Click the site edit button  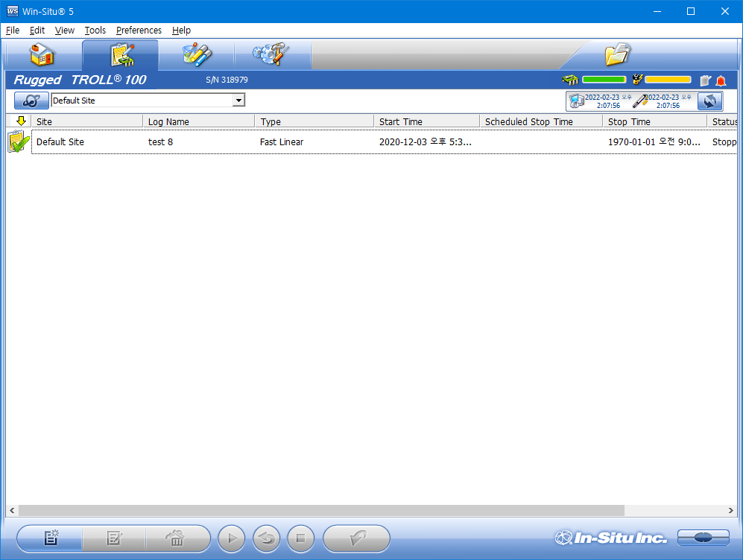pos(31,101)
